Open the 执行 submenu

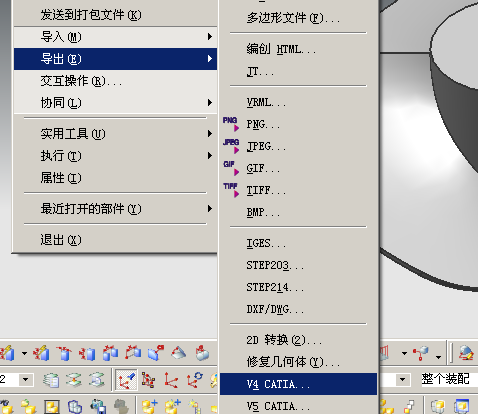click(x=115, y=156)
